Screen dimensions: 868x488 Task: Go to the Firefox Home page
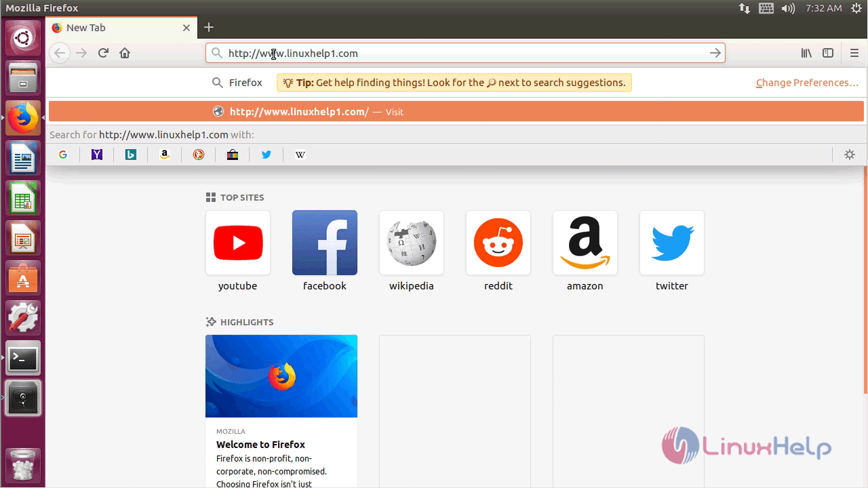tap(125, 53)
